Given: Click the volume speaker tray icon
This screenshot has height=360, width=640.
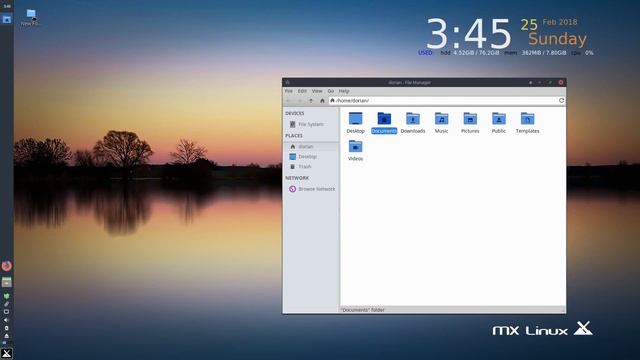Looking at the screenshot, I should pos(6,320).
